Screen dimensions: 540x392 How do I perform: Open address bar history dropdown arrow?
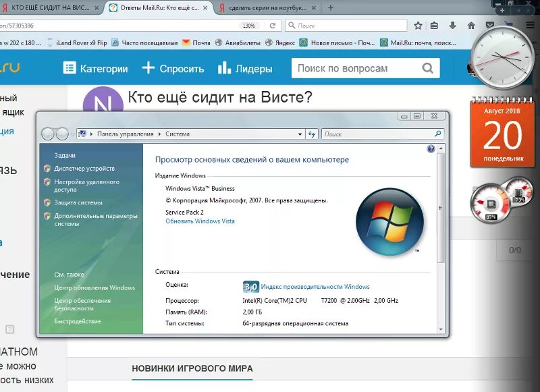[300, 134]
